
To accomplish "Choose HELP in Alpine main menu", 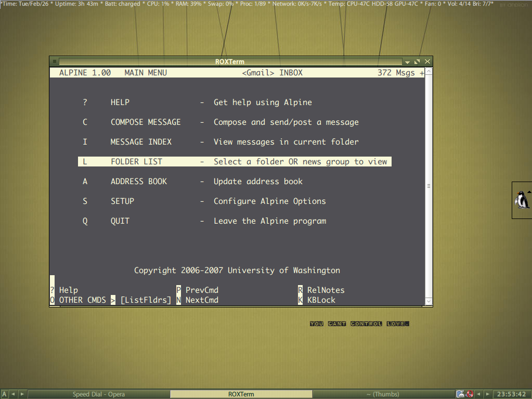I will pos(120,102).
